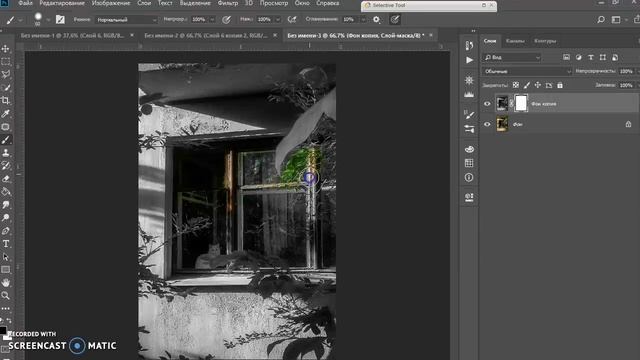Select the Brush tool in toolbox
640x360 pixels.
[6, 140]
